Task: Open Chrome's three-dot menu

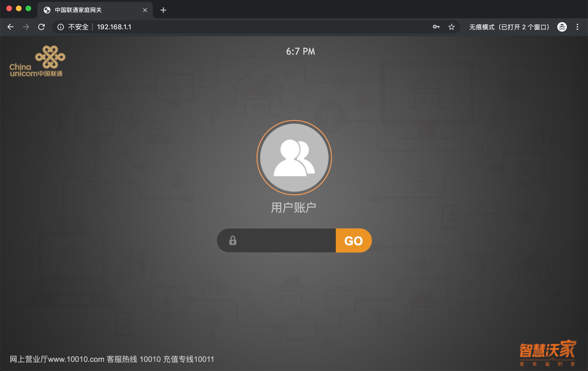Action: pyautogui.click(x=577, y=27)
